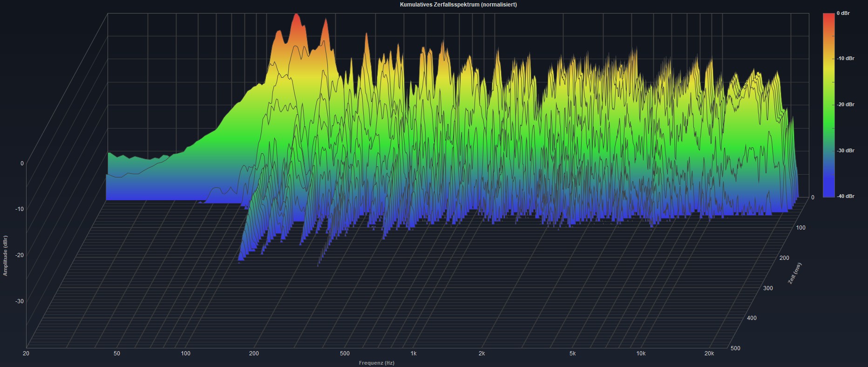Click the -30 dBr color legend label
The image size is (868, 367).
pyautogui.click(x=845, y=150)
